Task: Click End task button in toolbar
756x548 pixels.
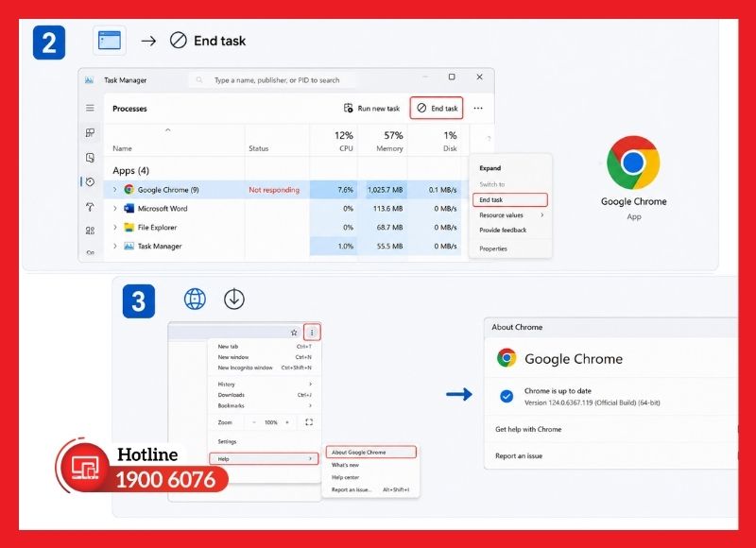Action: coord(437,108)
